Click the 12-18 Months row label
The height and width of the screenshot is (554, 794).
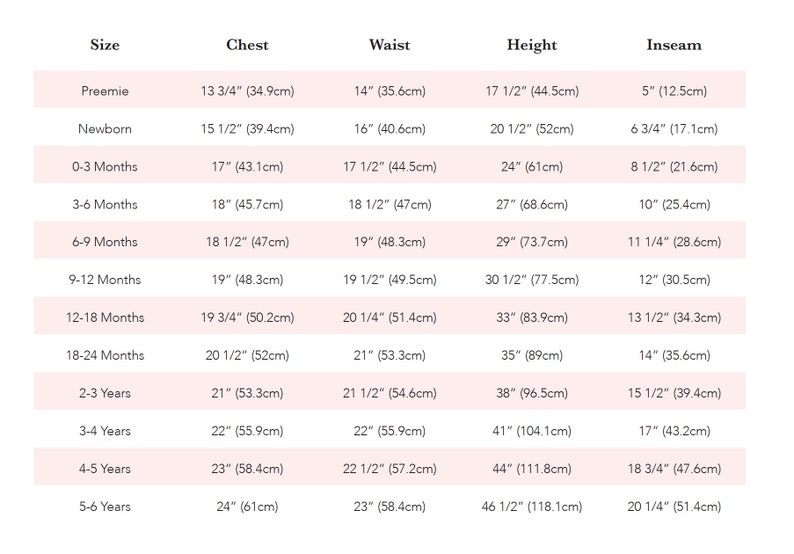(x=105, y=318)
